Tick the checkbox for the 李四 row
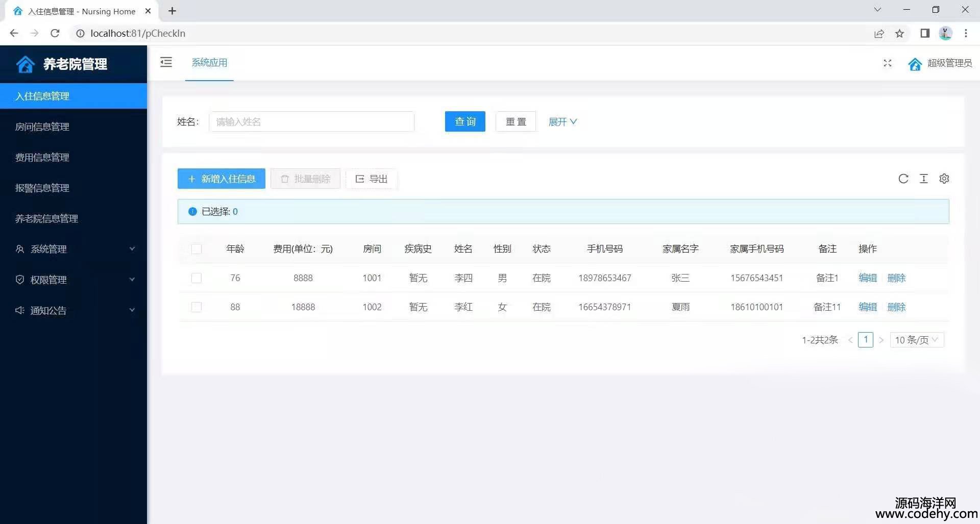 point(197,278)
